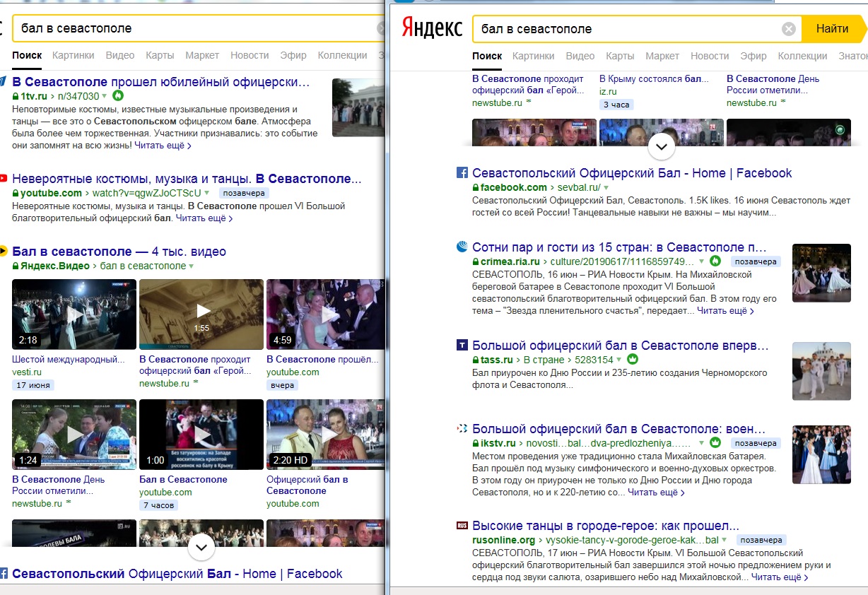This screenshot has height=595, width=868.
Task: Click the yellow Найти search button
Action: pos(832,29)
